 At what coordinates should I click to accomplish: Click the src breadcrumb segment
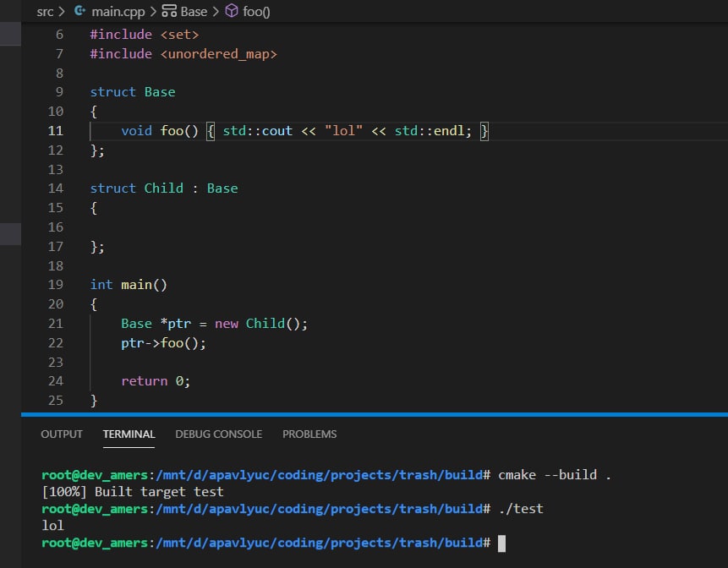pyautogui.click(x=45, y=12)
